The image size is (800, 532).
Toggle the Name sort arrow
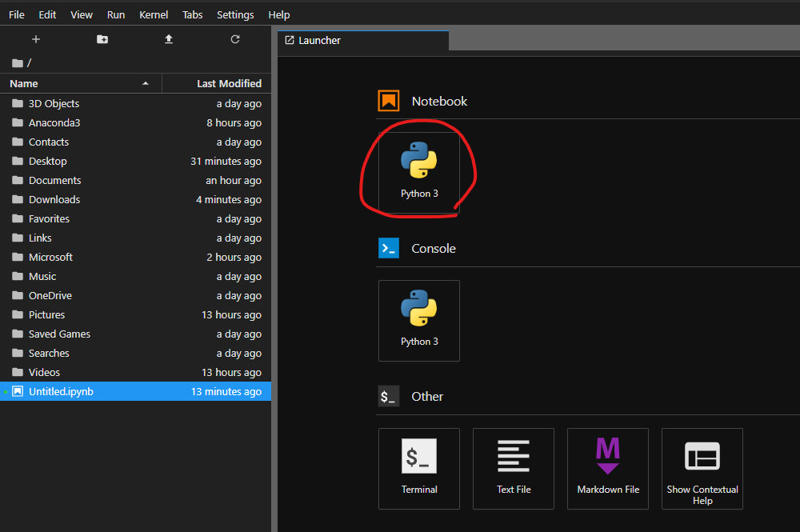tap(146, 84)
